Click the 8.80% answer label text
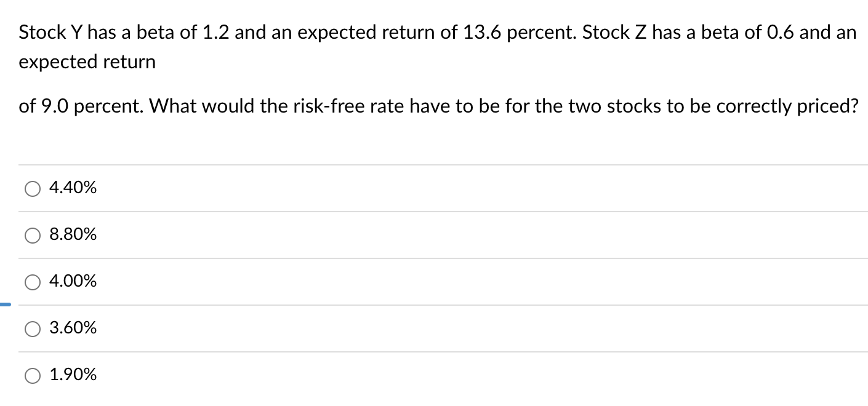Image resolution: width=868 pixels, height=406 pixels. (72, 234)
